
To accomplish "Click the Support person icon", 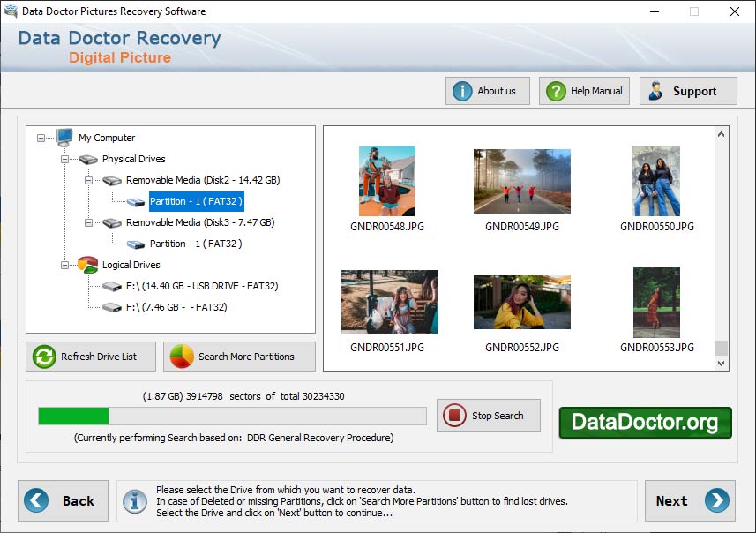I will [x=655, y=90].
